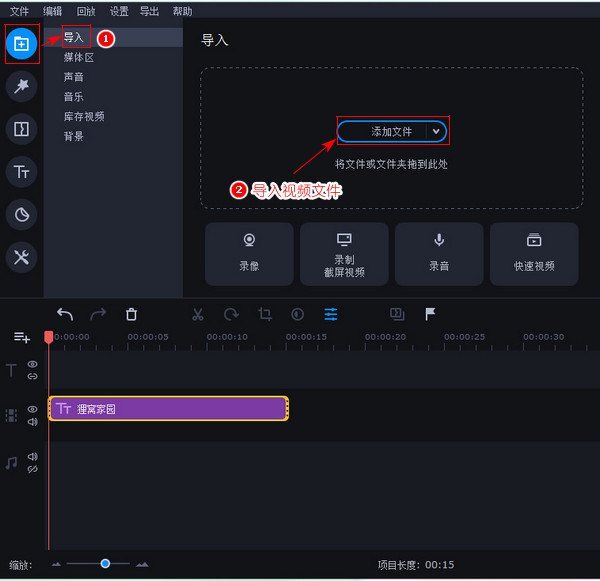Open the color adjustment icon
600x581 pixels.
click(297, 315)
